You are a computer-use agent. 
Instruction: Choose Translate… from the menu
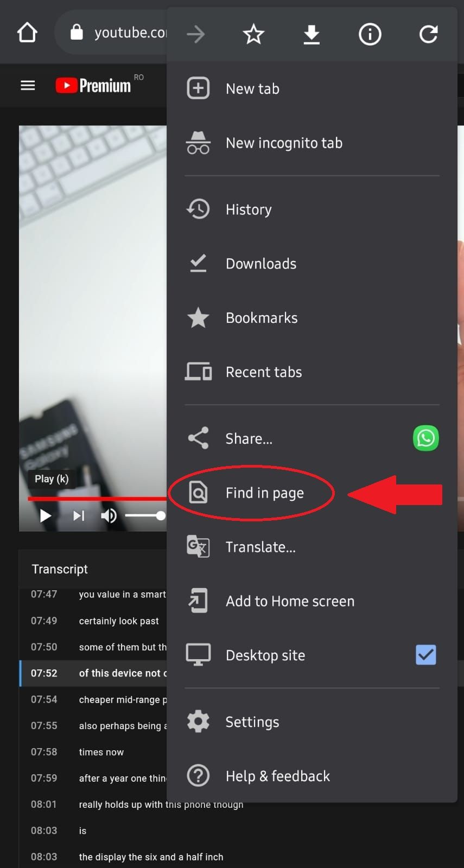(x=260, y=547)
